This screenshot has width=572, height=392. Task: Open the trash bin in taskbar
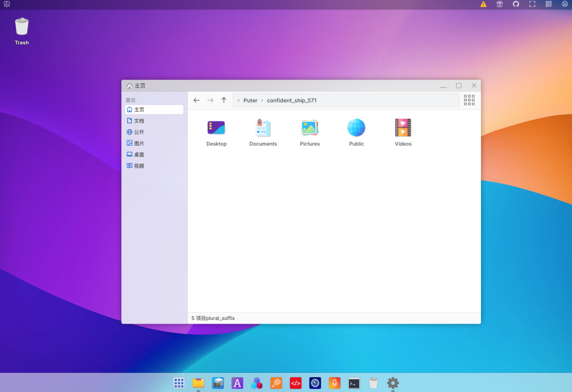pos(373,383)
